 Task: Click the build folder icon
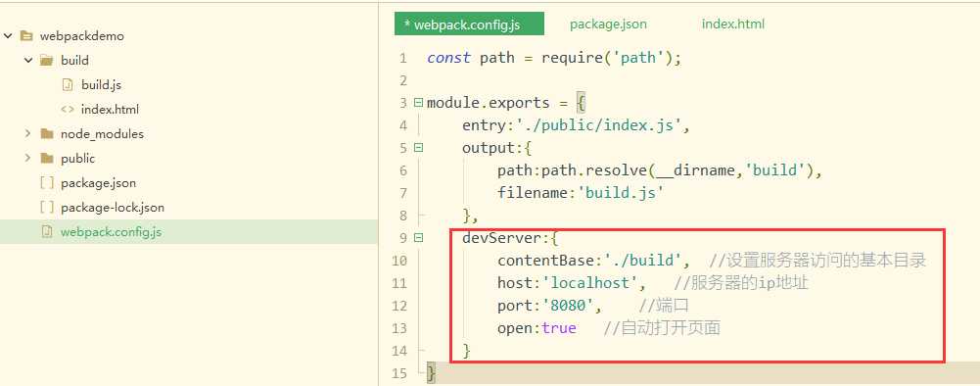[x=46, y=60]
